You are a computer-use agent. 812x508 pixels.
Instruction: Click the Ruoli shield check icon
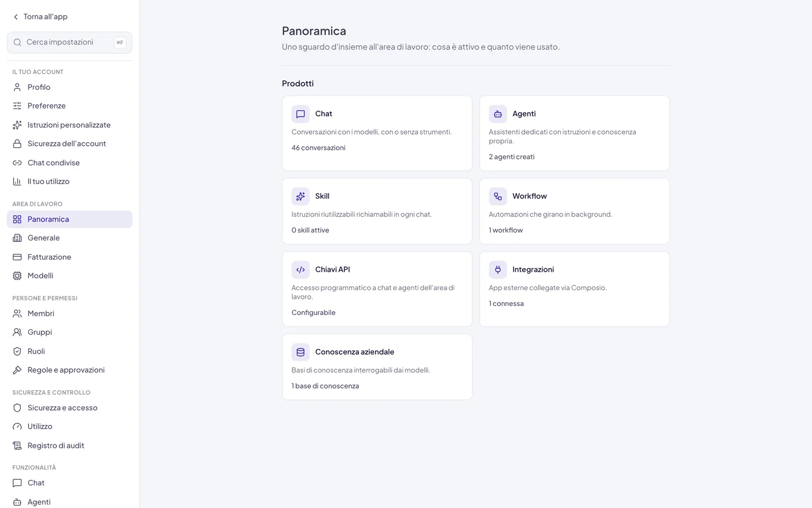point(17,351)
